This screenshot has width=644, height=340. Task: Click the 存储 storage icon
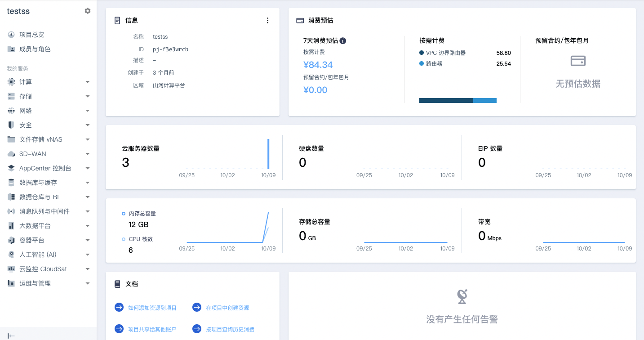[x=11, y=96]
